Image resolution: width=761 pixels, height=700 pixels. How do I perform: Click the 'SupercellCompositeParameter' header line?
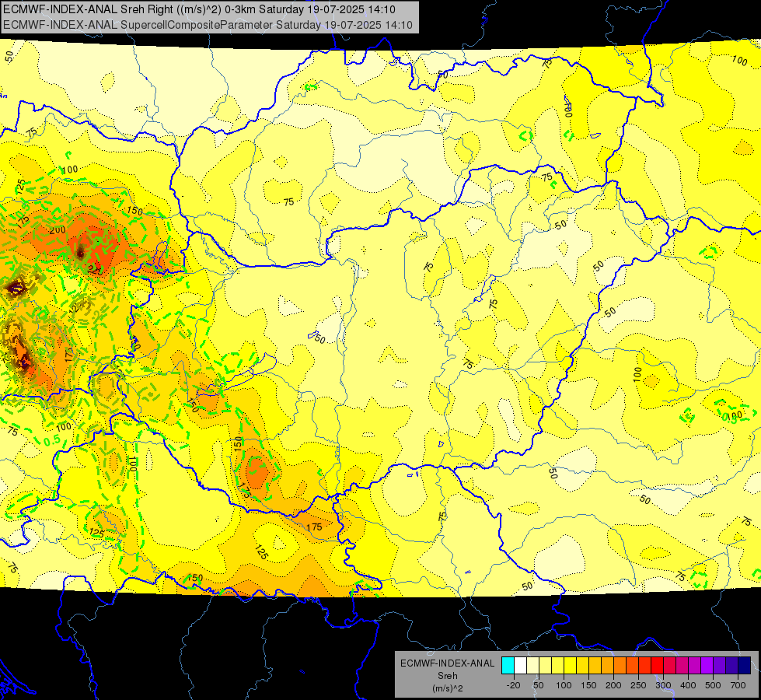(x=208, y=25)
